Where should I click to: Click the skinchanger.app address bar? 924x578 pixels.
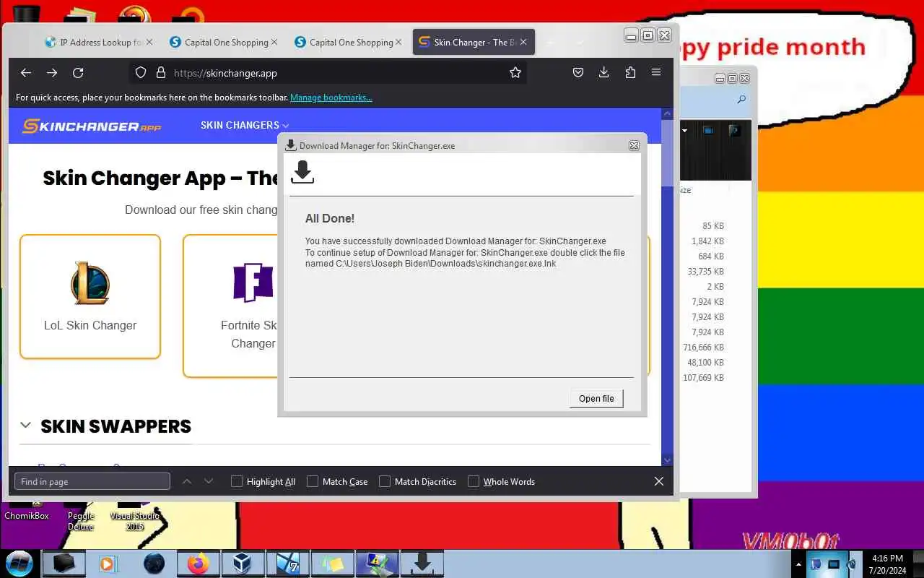coord(328,73)
